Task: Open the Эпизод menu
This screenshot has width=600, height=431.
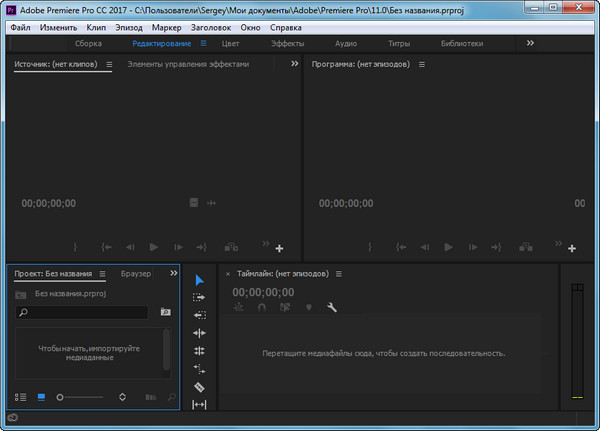Action: click(128, 27)
